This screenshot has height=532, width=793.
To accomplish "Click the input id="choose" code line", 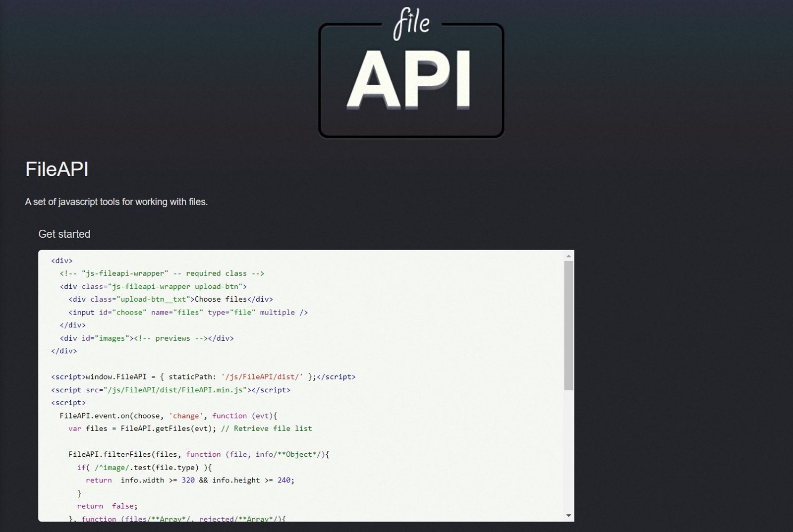I will 188,313.
